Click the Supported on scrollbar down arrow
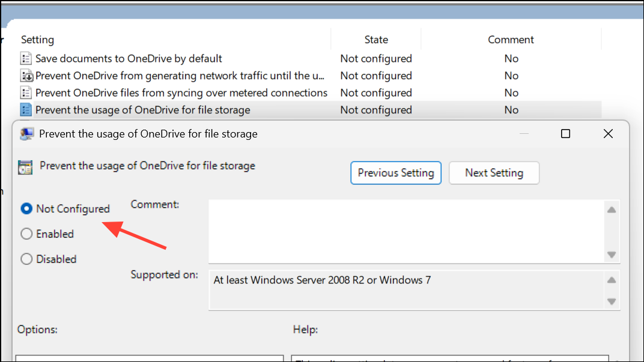 (612, 300)
